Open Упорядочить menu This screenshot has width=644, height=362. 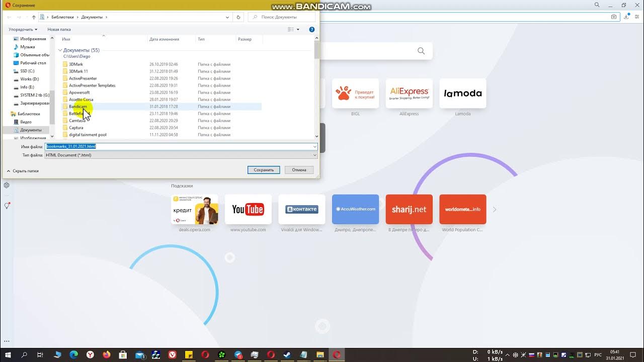23,29
